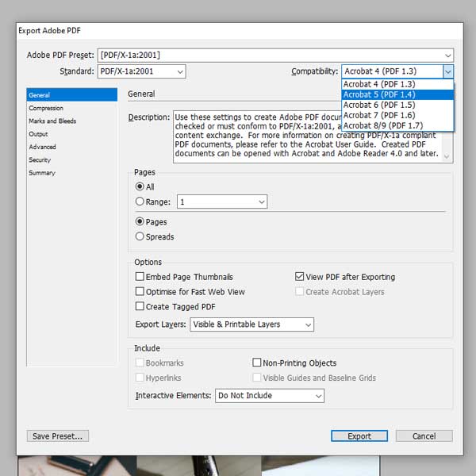Screen dimensions: 476x476
Task: Choose Acrobat 4 (PDF 1.3) from list
Action: [397, 84]
